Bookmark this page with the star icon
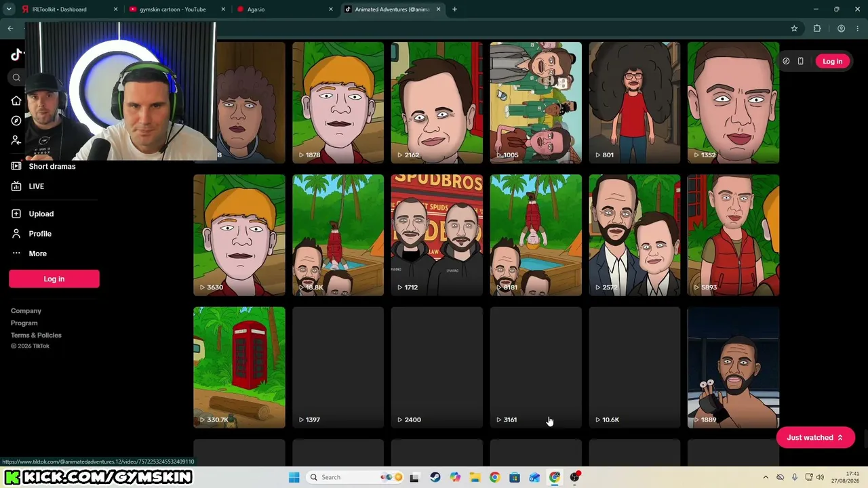Screen dimensions: 868x488 coord(794,28)
